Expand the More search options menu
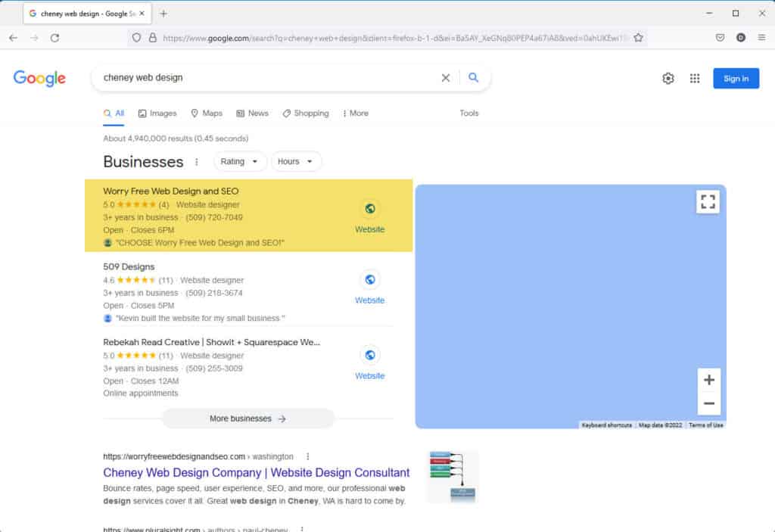 [x=356, y=114]
